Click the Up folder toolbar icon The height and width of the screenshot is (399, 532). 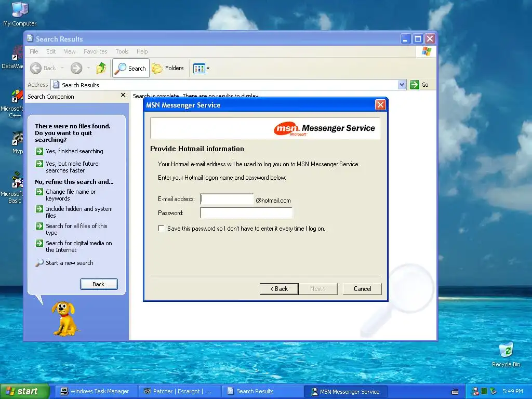pyautogui.click(x=101, y=68)
